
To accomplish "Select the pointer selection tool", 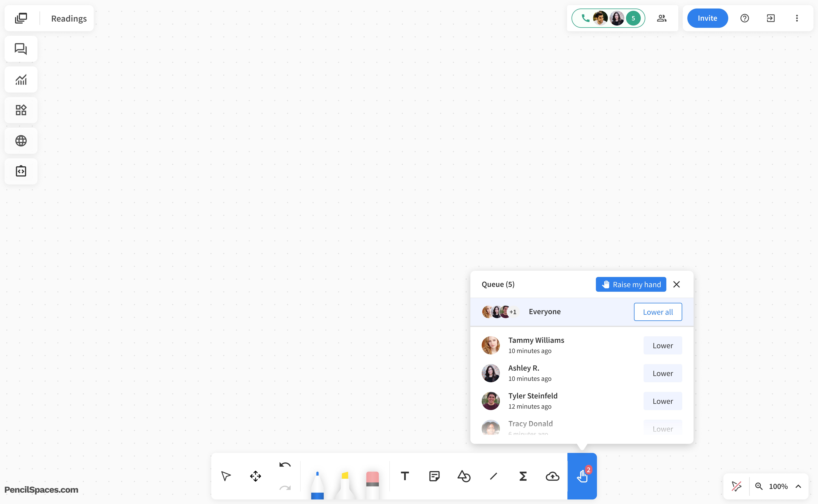I will [226, 476].
